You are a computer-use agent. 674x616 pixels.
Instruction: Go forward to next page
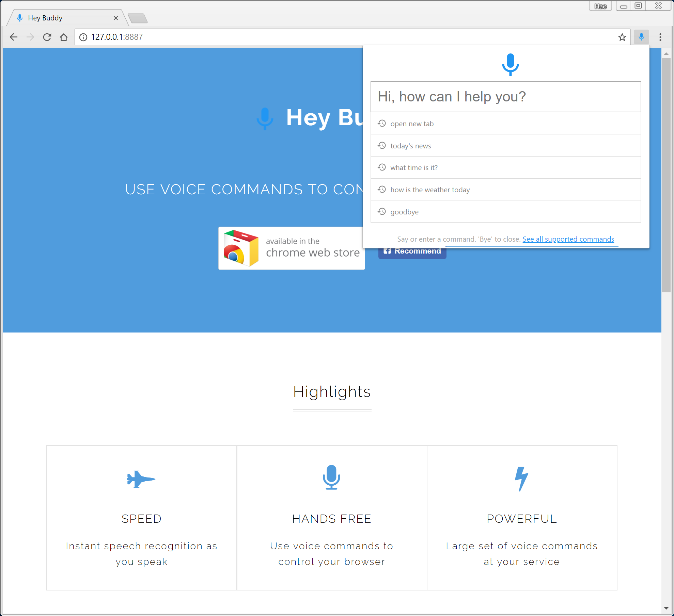tap(30, 37)
